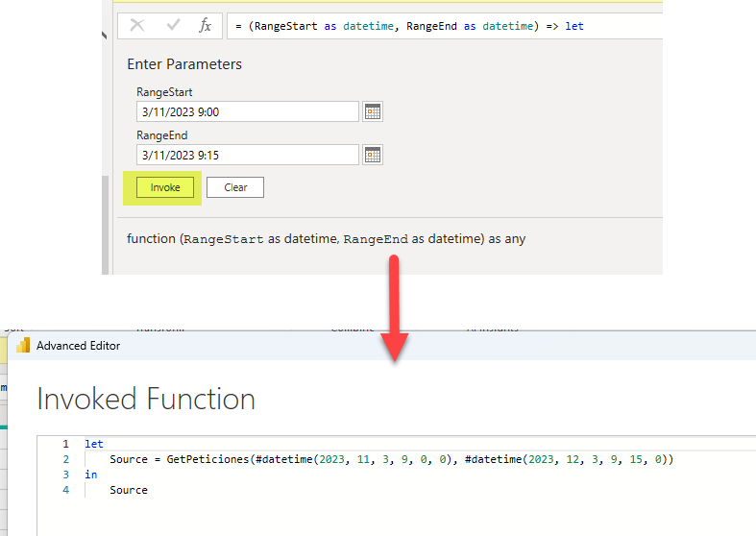Click GetPeticiones in code line 2
Screen dimensions: 756x536
(x=202, y=459)
